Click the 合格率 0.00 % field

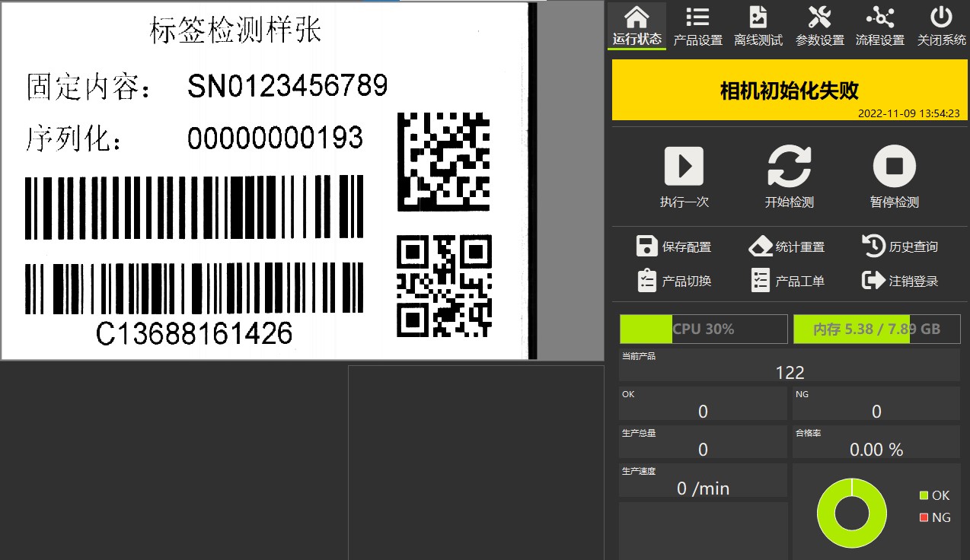tap(876, 441)
